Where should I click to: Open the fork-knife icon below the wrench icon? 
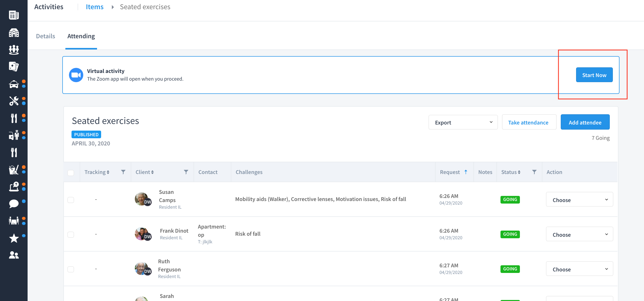point(14,118)
